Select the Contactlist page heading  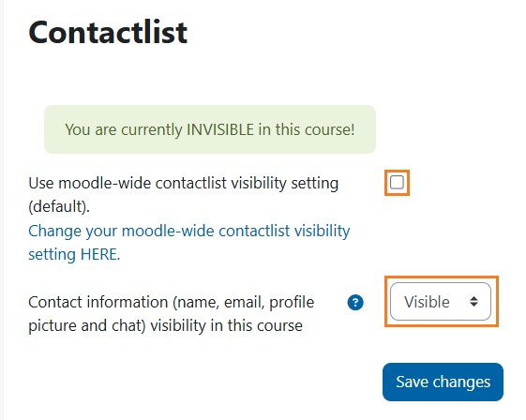108,32
